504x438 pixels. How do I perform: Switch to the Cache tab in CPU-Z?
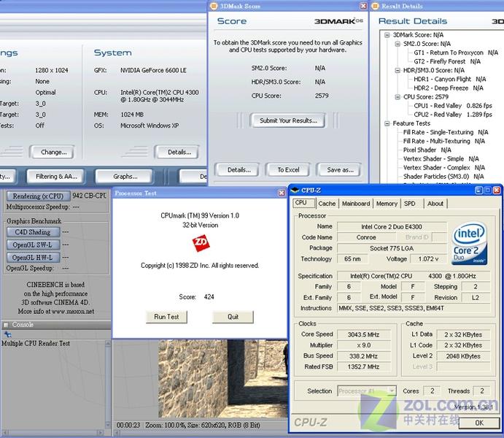tap(327, 204)
